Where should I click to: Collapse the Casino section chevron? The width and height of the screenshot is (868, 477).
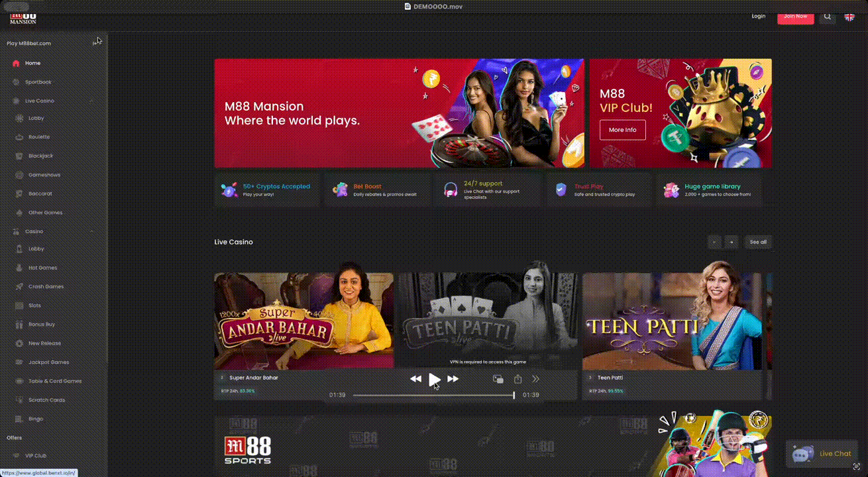tap(92, 231)
